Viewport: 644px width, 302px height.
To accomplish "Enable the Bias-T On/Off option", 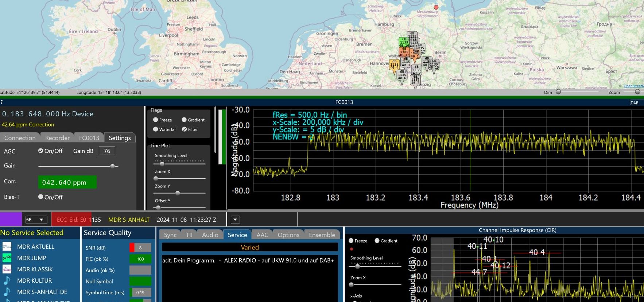I will point(41,197).
